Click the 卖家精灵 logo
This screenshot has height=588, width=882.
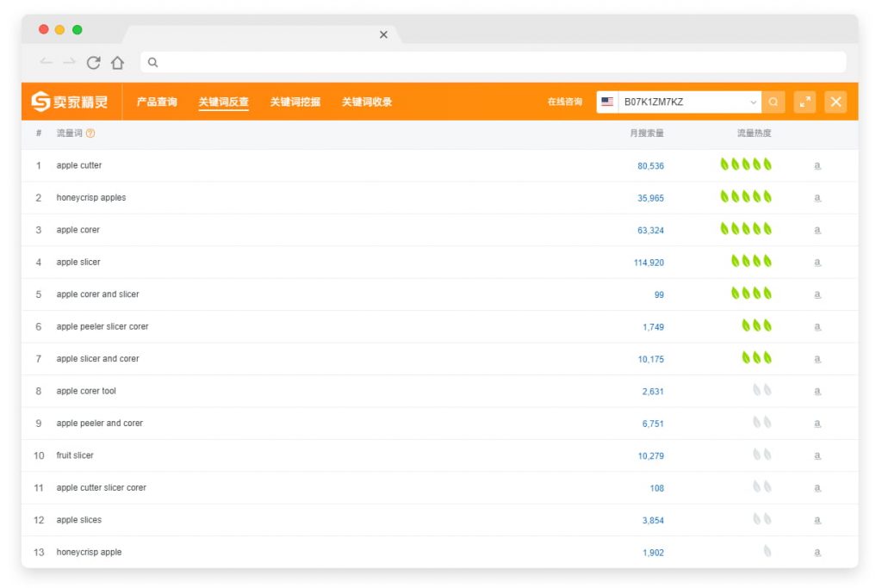coord(70,102)
